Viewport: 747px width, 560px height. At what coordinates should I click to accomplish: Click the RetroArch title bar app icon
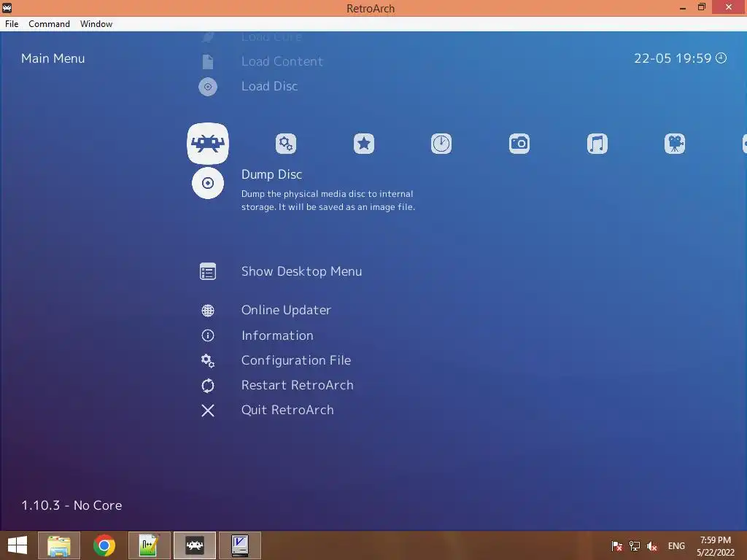(x=7, y=7)
